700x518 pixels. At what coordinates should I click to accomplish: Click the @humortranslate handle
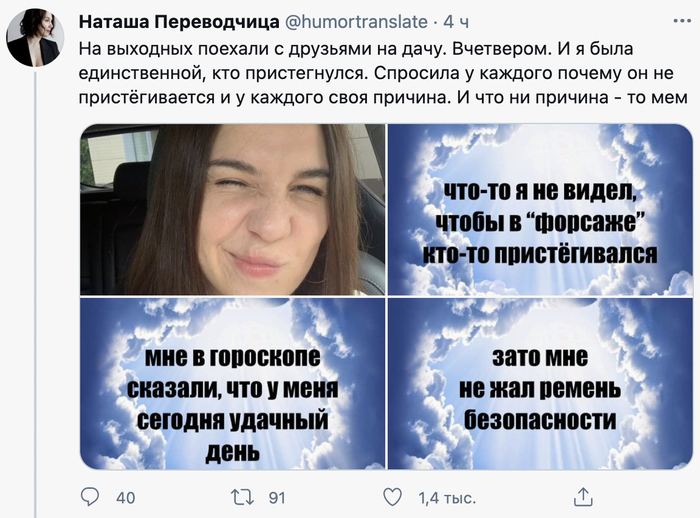(356, 21)
